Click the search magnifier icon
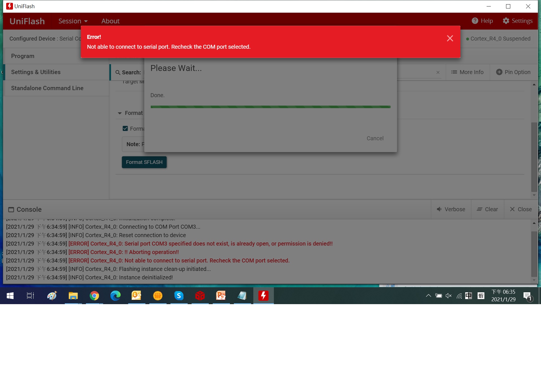The width and height of the screenshot is (541, 392). tap(118, 72)
